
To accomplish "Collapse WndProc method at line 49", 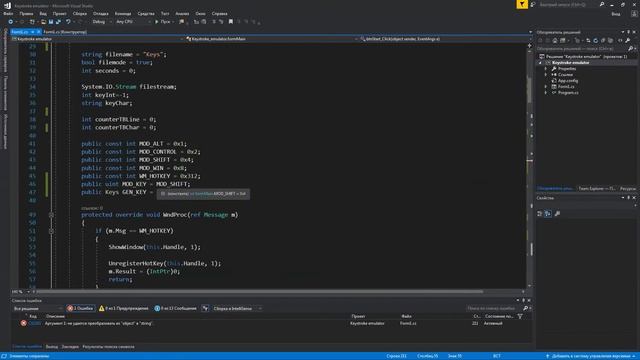I will click(51, 215).
